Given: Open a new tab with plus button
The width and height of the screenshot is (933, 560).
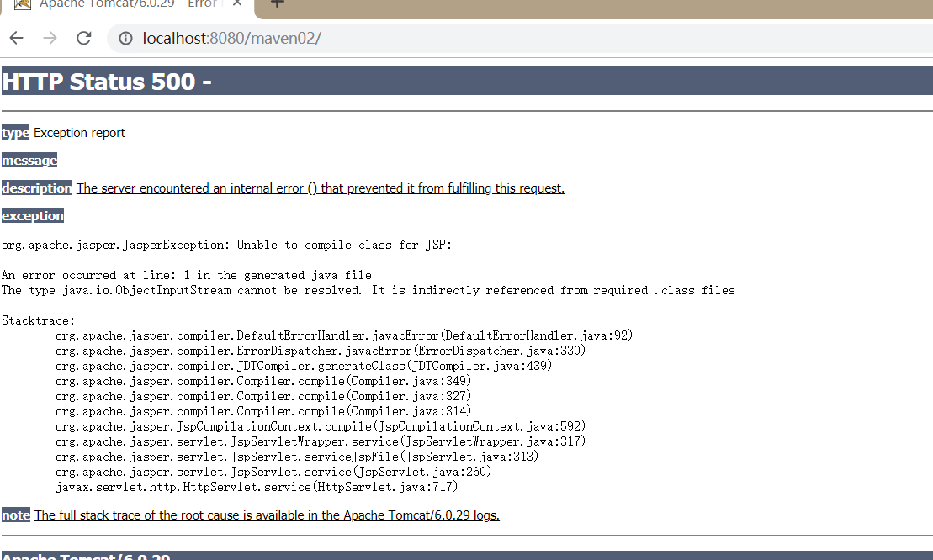Looking at the screenshot, I should pyautogui.click(x=277, y=3).
